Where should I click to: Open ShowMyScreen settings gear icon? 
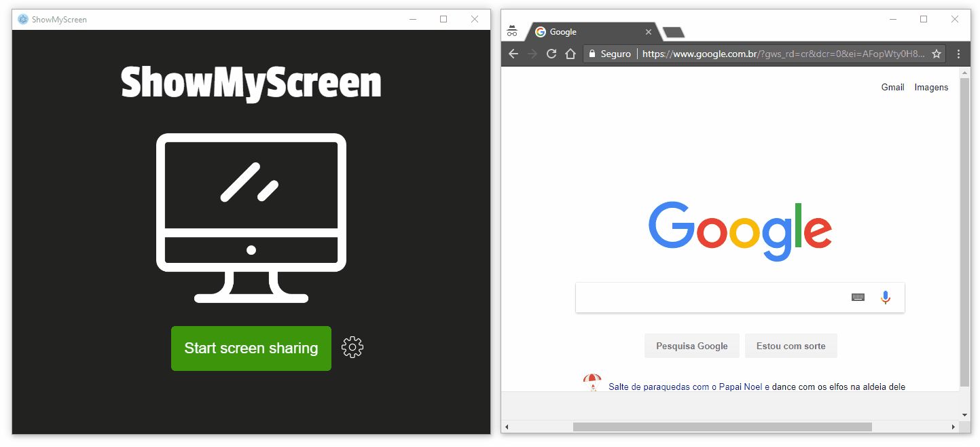pyautogui.click(x=352, y=347)
